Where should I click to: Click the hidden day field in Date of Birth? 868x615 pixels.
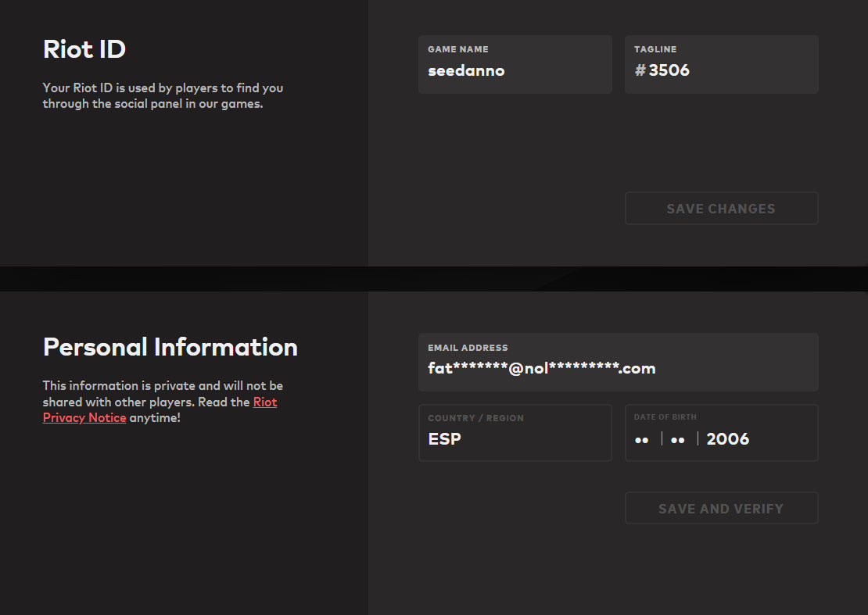641,440
